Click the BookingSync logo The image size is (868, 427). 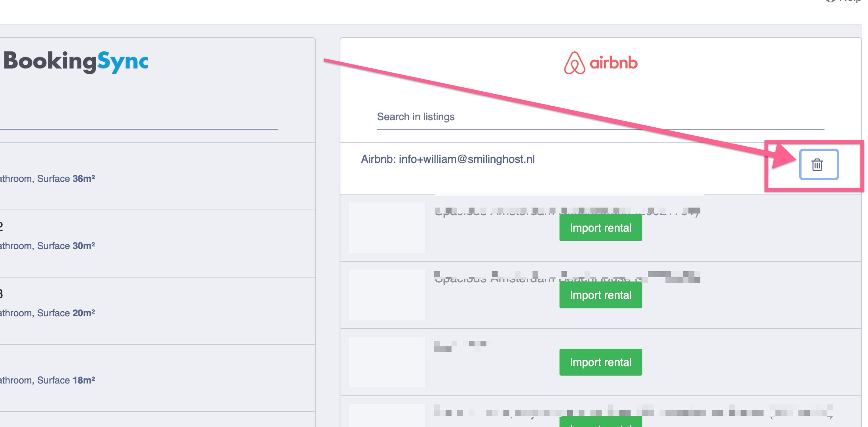coord(76,62)
